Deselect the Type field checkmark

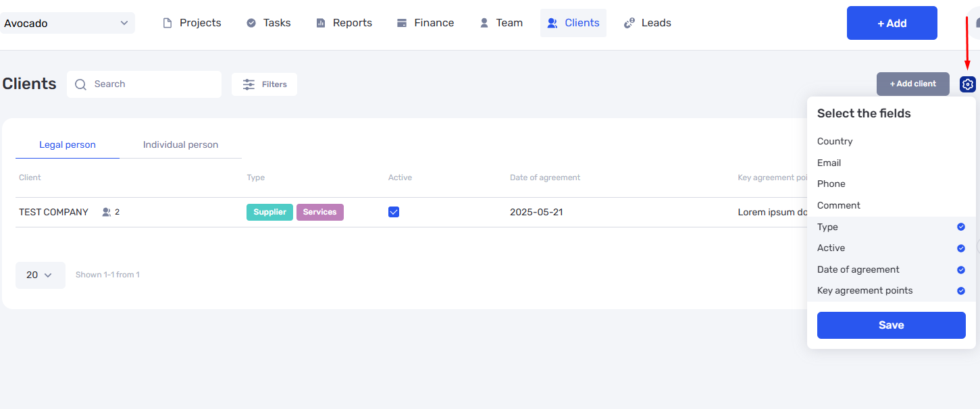961,227
